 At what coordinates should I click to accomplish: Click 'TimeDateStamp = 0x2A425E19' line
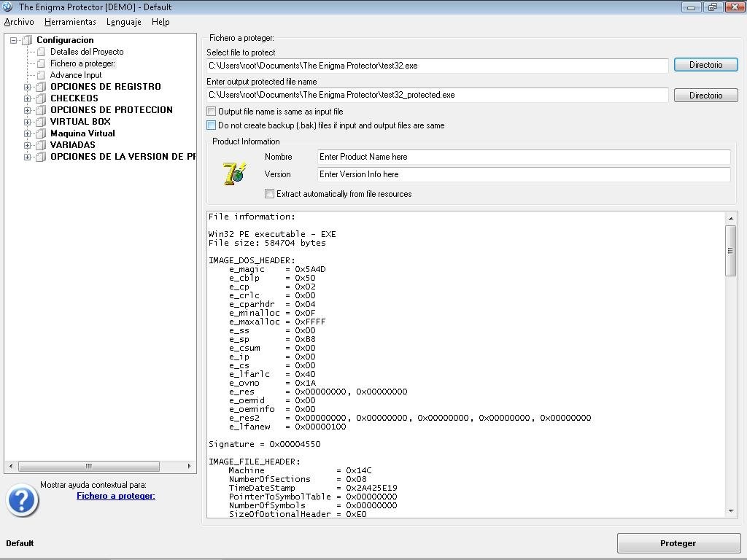(x=313, y=488)
